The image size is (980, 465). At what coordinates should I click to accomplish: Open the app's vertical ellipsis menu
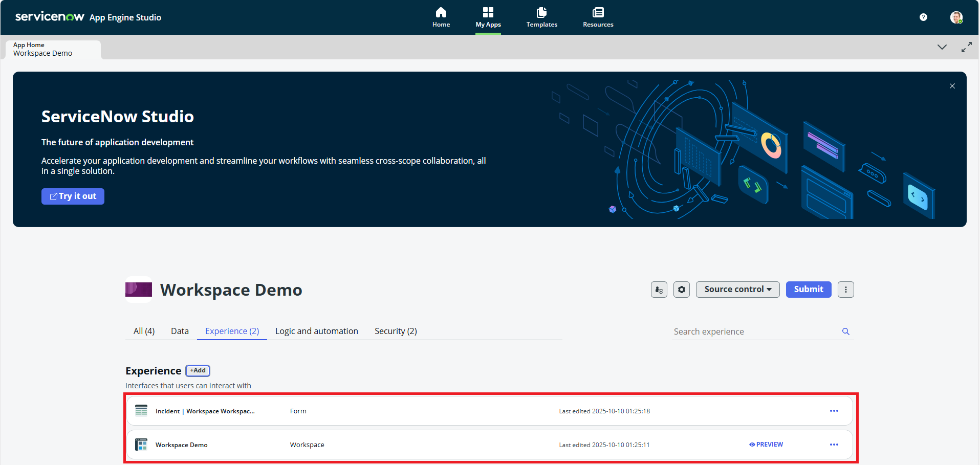(x=846, y=290)
